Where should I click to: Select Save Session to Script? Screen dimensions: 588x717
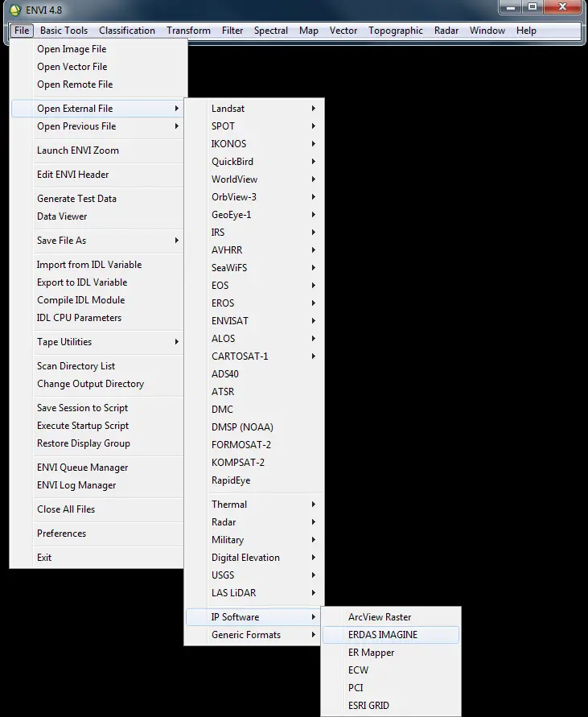click(99, 408)
